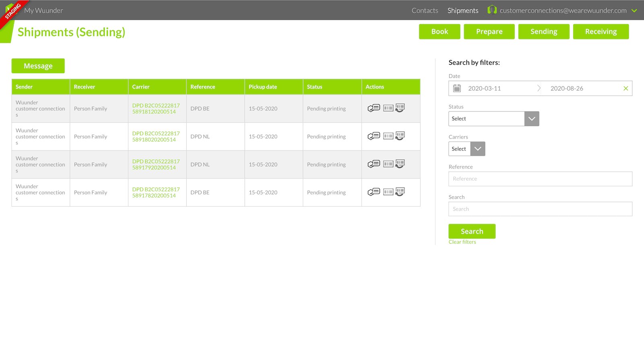
Task: Expand the account dropdown next to the email address
Action: pos(634,10)
